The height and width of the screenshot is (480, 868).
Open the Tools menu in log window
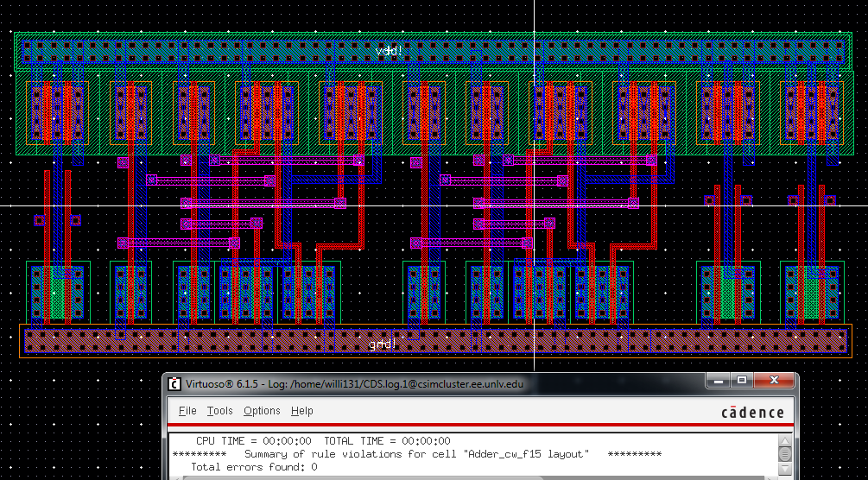click(x=219, y=411)
